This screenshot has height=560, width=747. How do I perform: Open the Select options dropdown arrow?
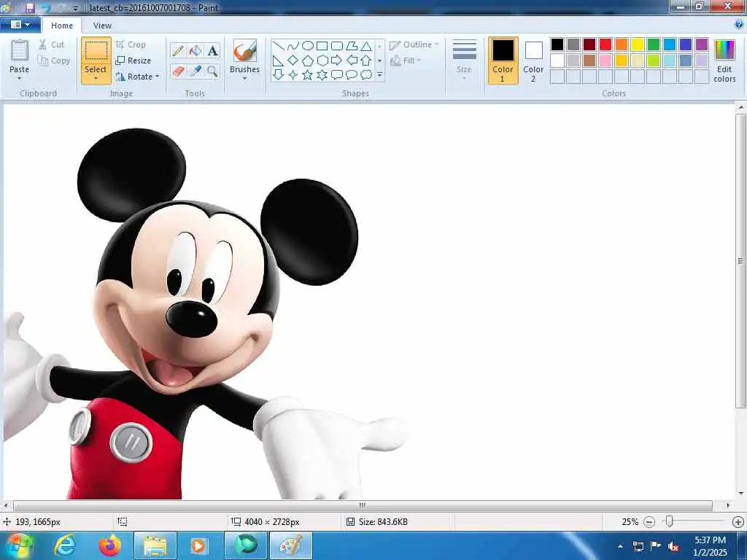96,79
